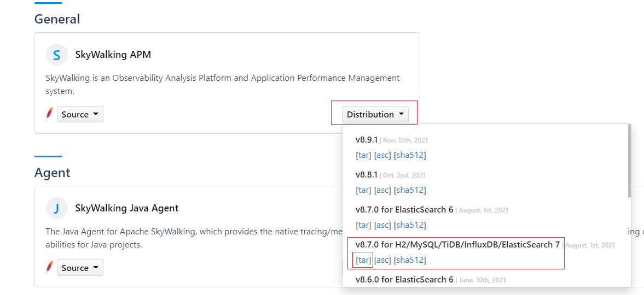Click the 'Nov. 12th, 2021' release date
The image size is (644, 295).
(x=405, y=140)
